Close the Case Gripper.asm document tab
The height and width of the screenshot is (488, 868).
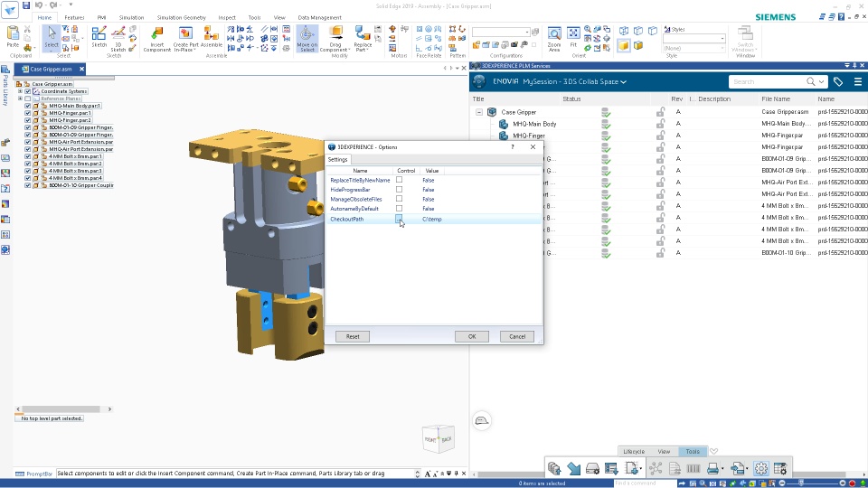click(81, 70)
